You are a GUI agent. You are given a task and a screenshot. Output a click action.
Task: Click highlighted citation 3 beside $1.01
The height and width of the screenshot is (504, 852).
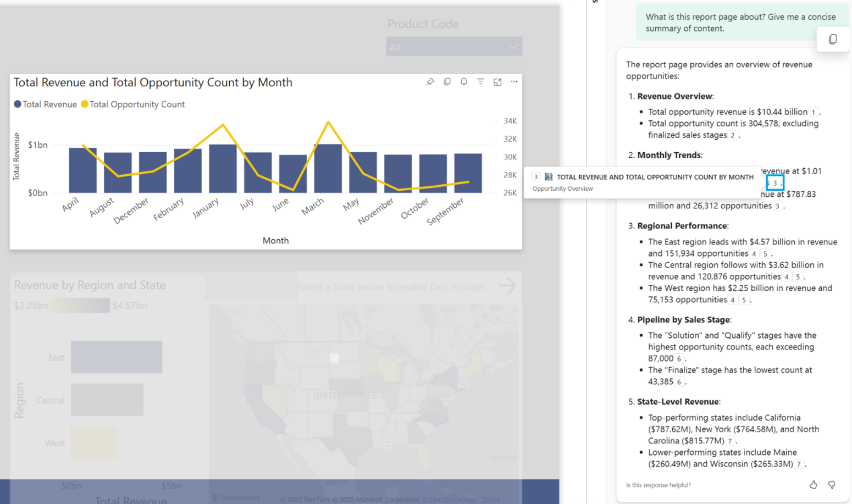tap(775, 183)
